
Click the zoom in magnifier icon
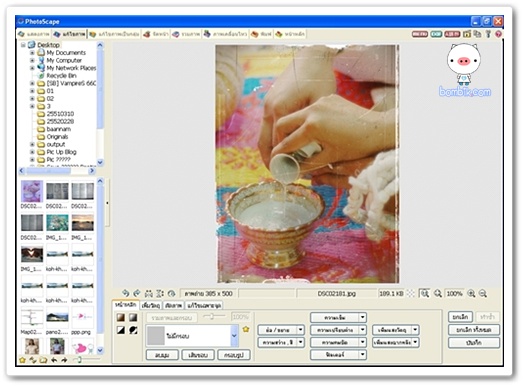click(x=471, y=294)
